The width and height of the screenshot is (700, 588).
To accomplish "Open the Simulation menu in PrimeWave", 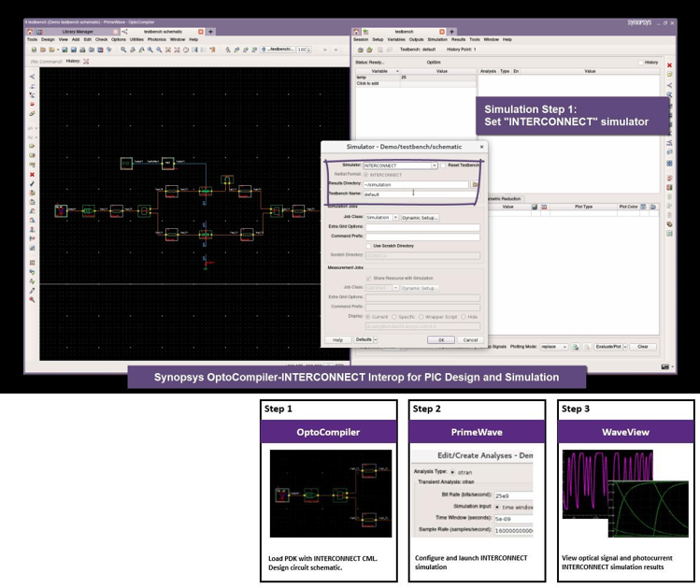I will point(437,39).
